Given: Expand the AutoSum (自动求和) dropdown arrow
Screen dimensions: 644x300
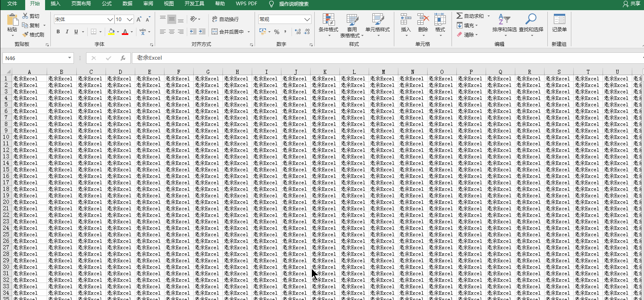Looking at the screenshot, I should pos(488,16).
